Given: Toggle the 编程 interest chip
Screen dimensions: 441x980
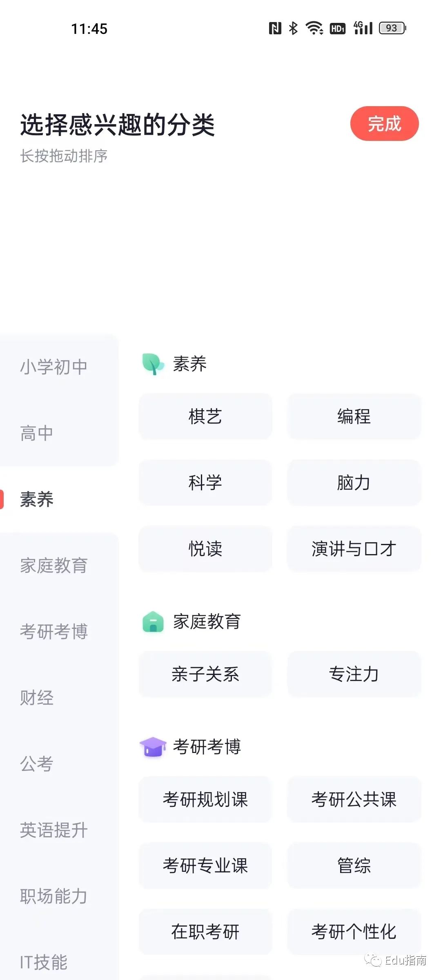Looking at the screenshot, I should tap(354, 416).
